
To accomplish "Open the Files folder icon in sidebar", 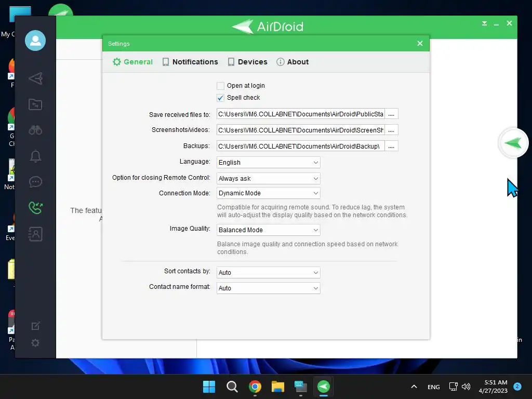I will pyautogui.click(x=35, y=104).
